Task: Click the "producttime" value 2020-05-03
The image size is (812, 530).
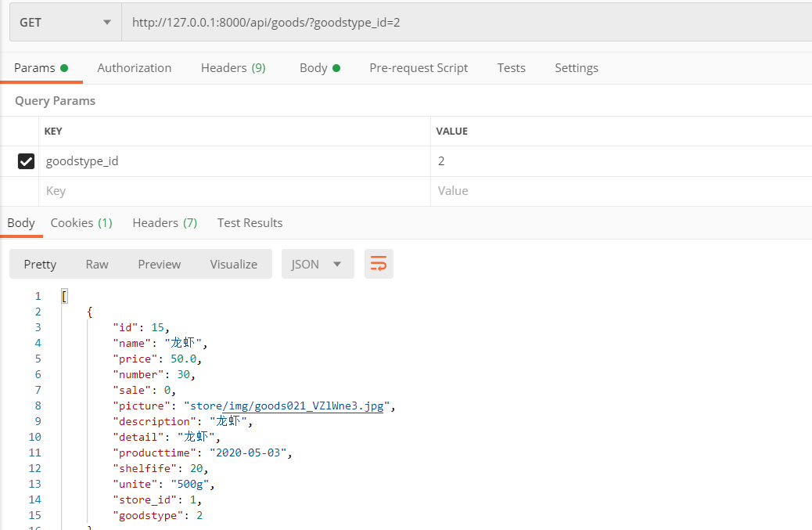Action: point(248,452)
